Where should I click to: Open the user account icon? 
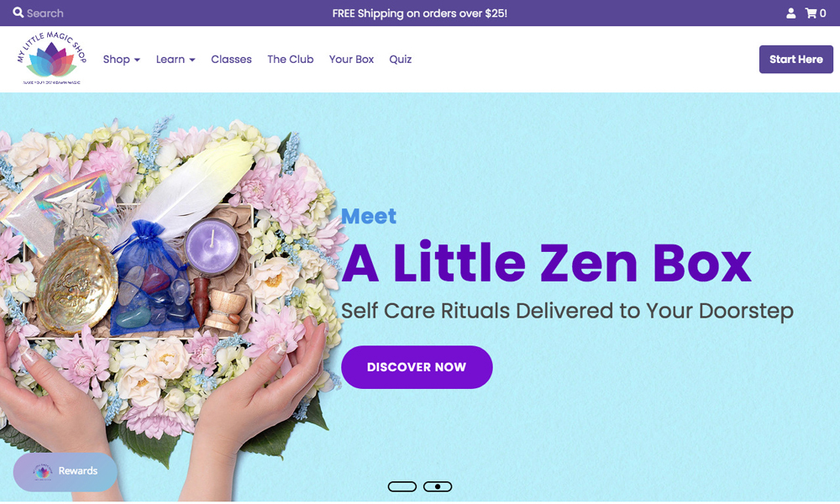[x=790, y=13]
